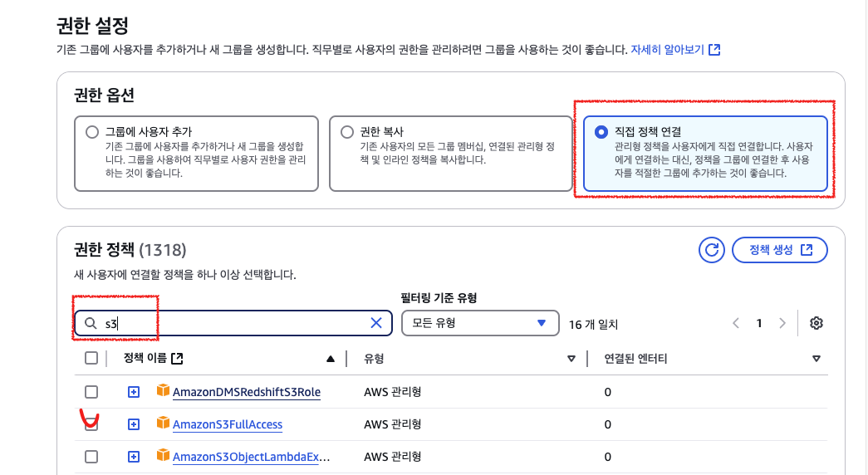The image size is (868, 475).
Task: Sort by 유형 column arrow
Action: click(571, 359)
